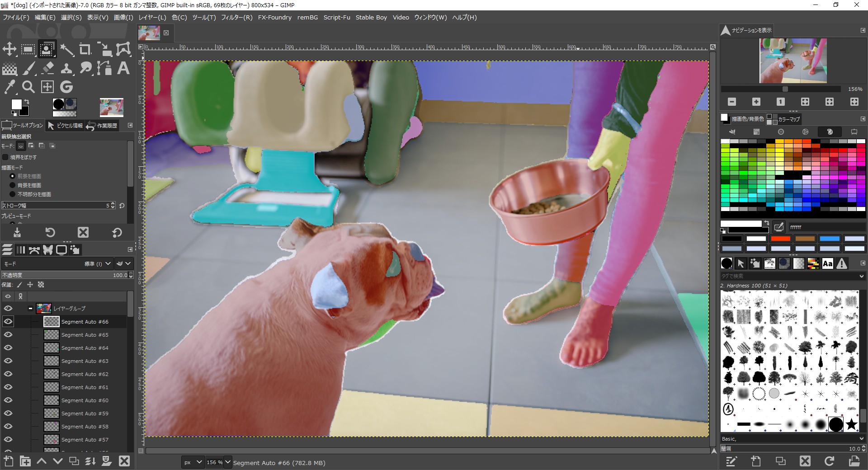Select the Zoom magnifier tool
This screenshot has height=470, width=868.
[x=28, y=87]
